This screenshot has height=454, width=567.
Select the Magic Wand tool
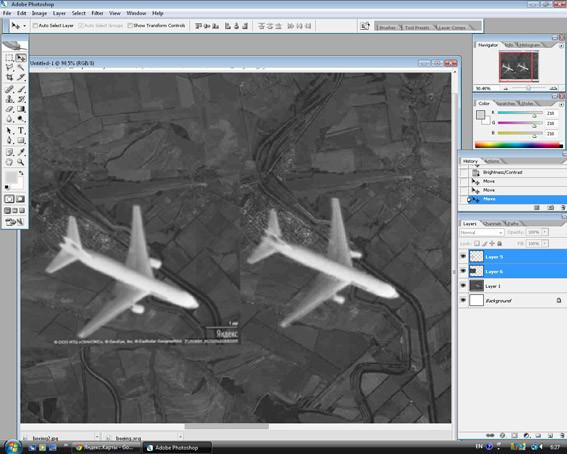point(21,68)
